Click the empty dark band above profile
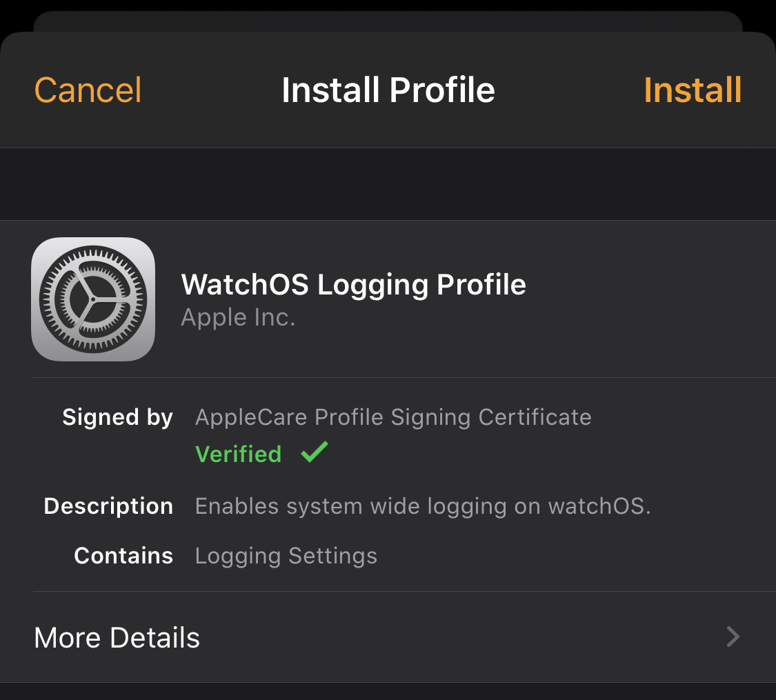Screen dimensions: 776x700 coord(388,184)
